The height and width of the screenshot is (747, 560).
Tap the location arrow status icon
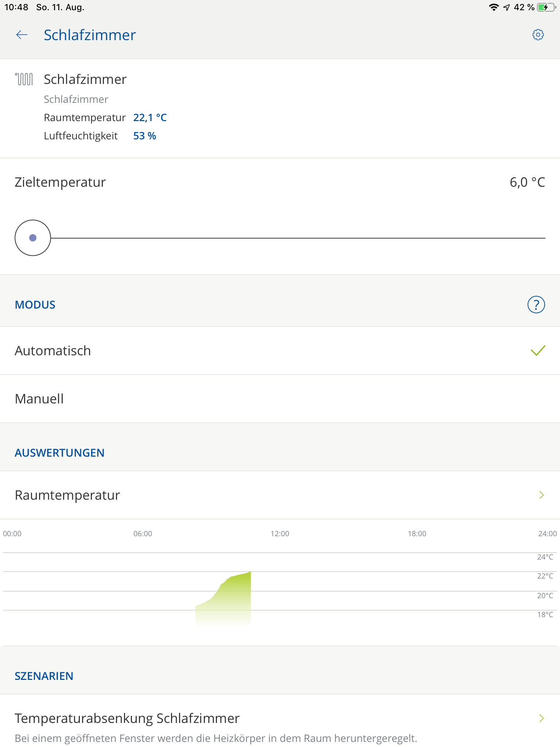point(506,7)
